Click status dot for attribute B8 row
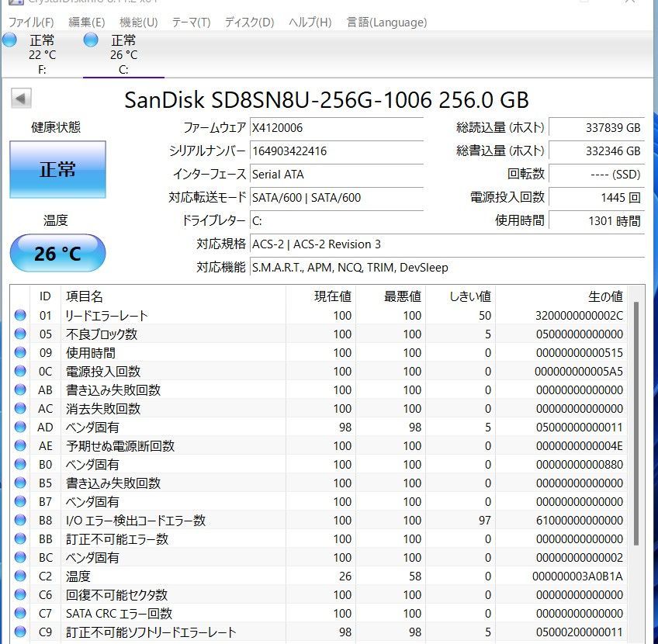658x644 pixels. [20, 520]
